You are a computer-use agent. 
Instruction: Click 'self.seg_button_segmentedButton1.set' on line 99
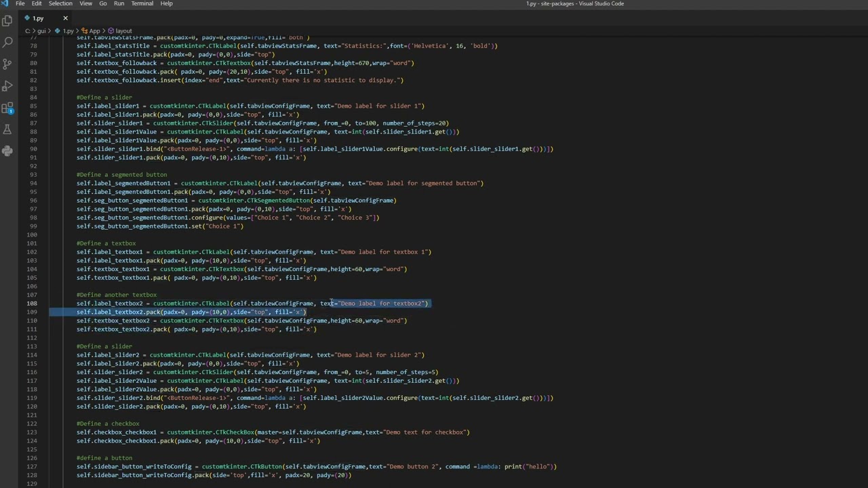coord(139,226)
